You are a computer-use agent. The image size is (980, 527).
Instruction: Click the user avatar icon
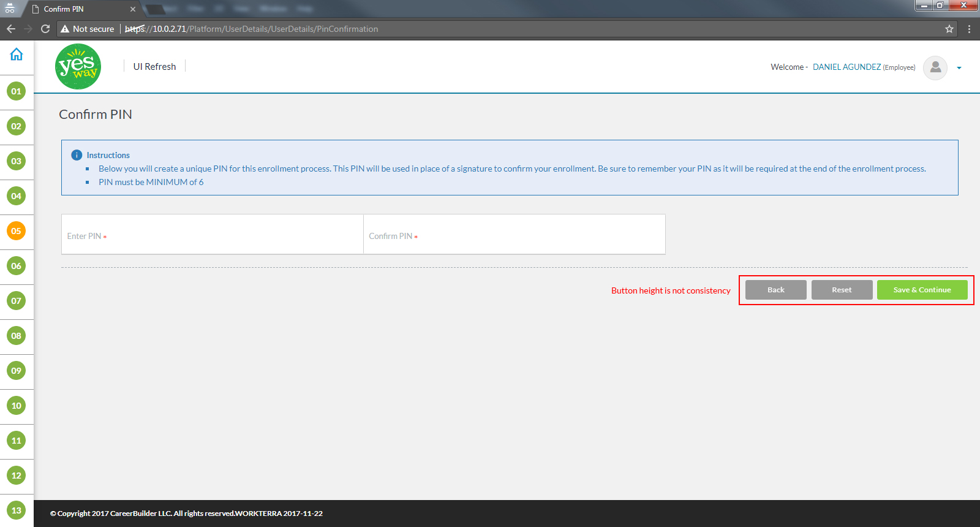pyautogui.click(x=935, y=67)
